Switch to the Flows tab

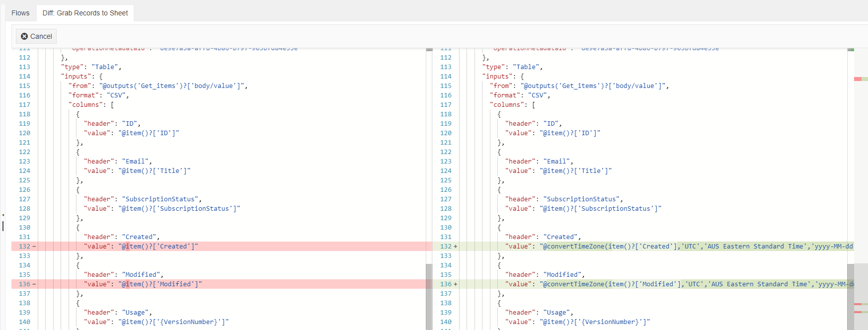20,13
